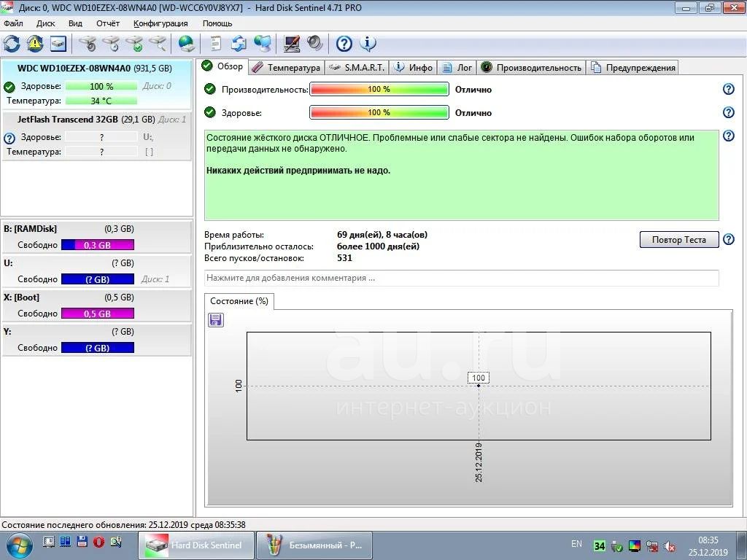Click the blue arrows envelope toolbar icon

[x=239, y=44]
